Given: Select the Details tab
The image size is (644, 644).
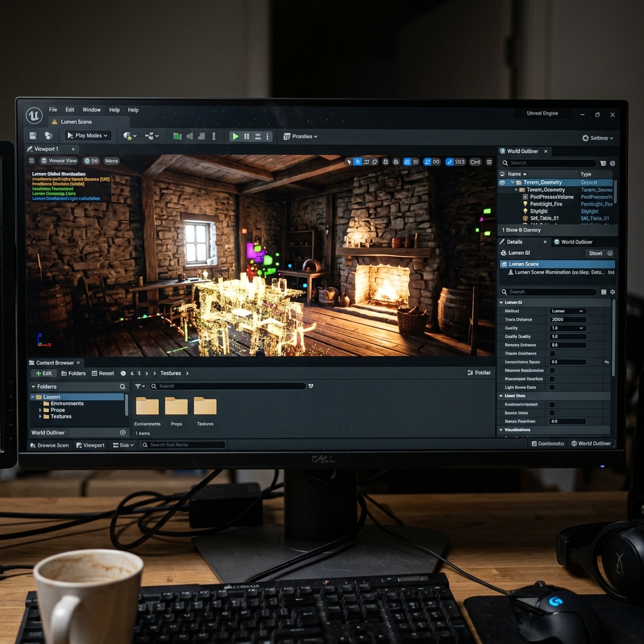Looking at the screenshot, I should 523,242.
